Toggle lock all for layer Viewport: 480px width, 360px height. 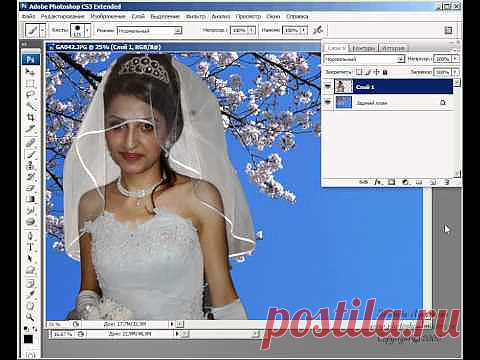[385, 72]
